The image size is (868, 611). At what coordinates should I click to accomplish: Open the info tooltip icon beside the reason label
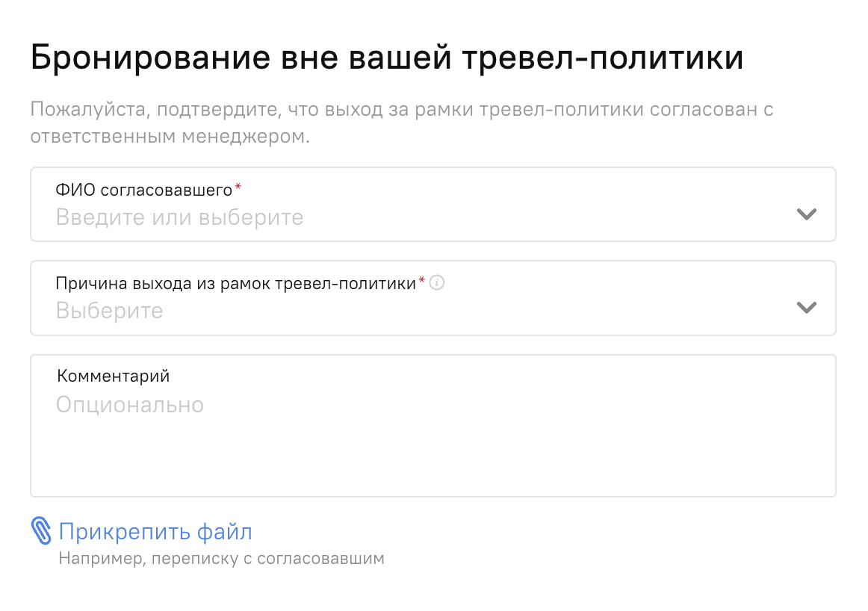click(437, 283)
